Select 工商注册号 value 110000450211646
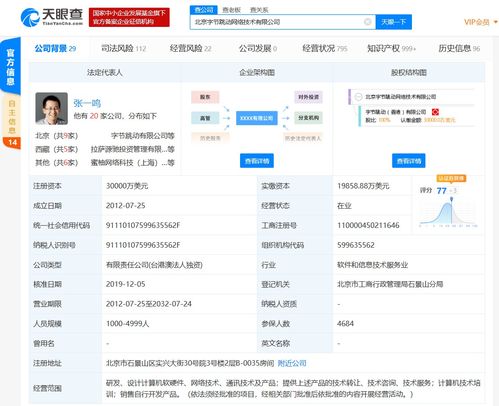This screenshot has width=499, height=406. point(368,225)
